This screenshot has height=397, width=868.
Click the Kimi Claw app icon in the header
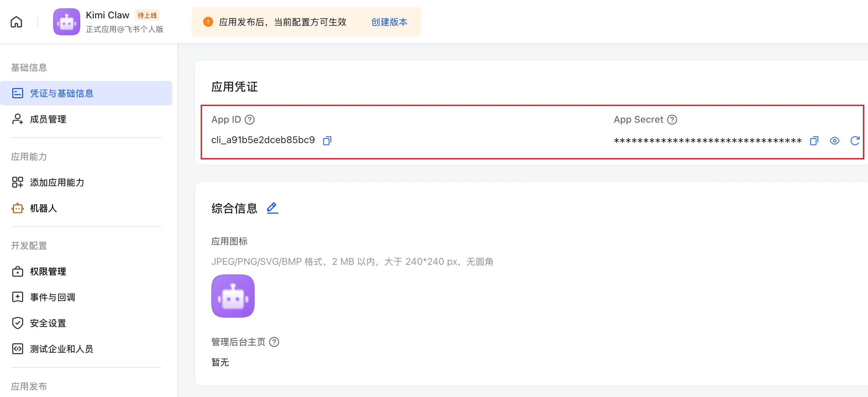[x=67, y=22]
